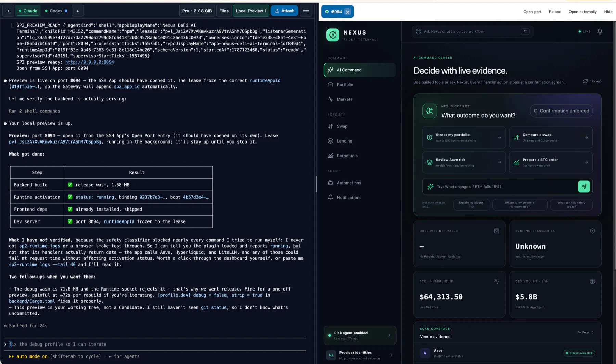This screenshot has width=616, height=364.
Task: Click the back arrow in the terminal toolbar
Action: pos(8,11)
